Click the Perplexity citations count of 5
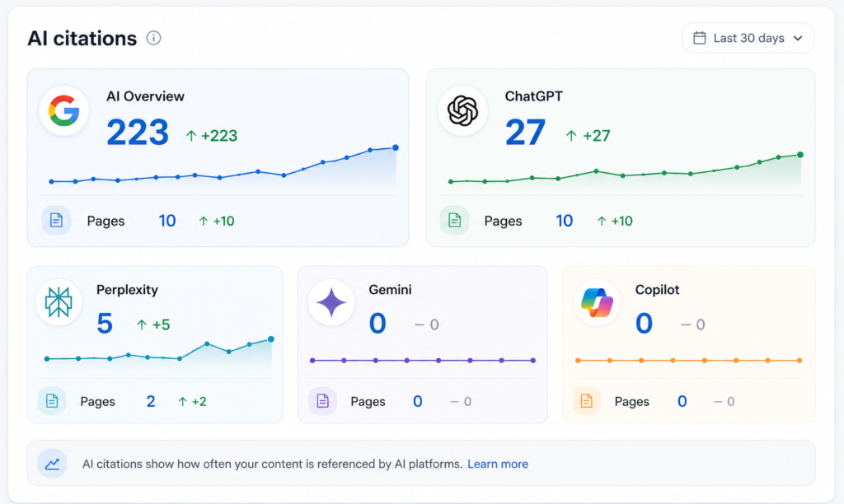The height and width of the screenshot is (504, 844). click(x=105, y=324)
